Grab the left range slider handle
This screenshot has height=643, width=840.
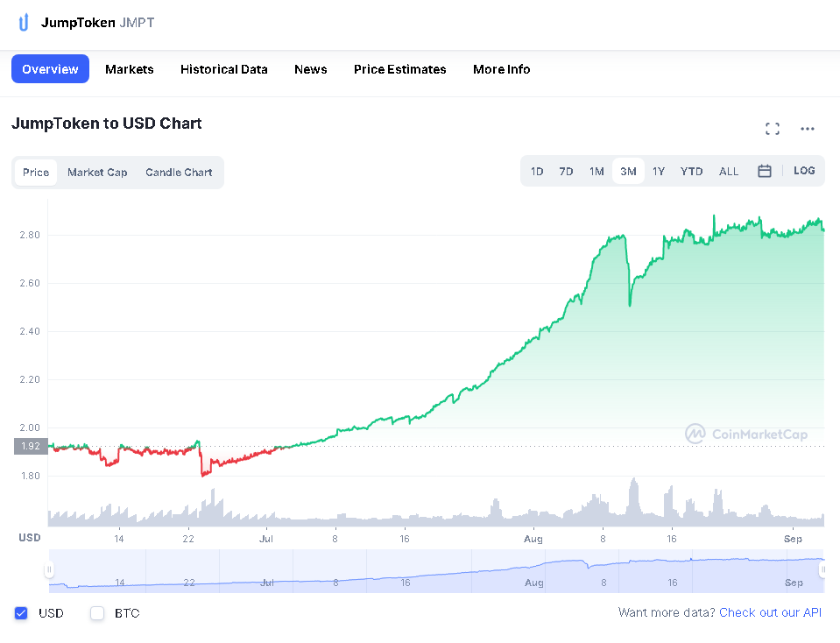[x=49, y=569]
